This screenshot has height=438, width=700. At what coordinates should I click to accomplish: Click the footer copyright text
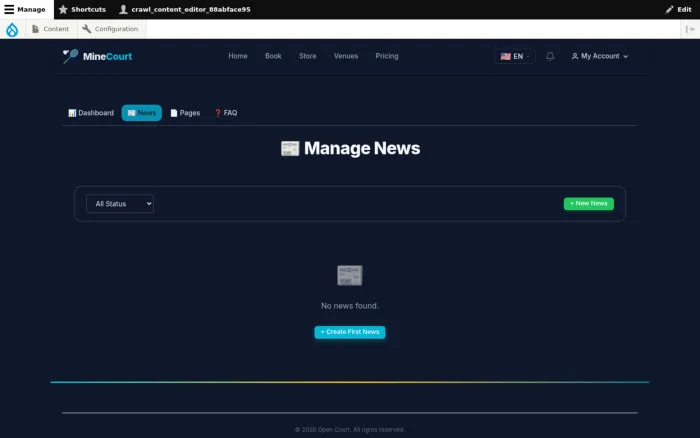coord(350,430)
